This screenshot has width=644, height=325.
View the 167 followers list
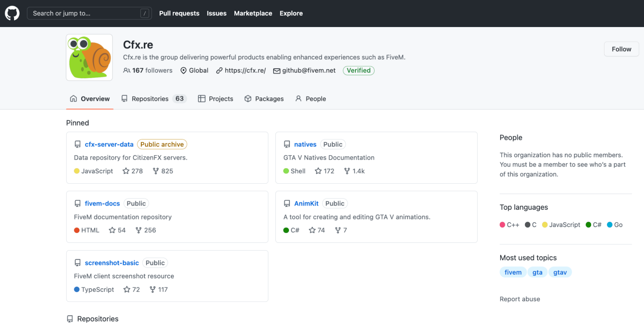click(x=152, y=70)
